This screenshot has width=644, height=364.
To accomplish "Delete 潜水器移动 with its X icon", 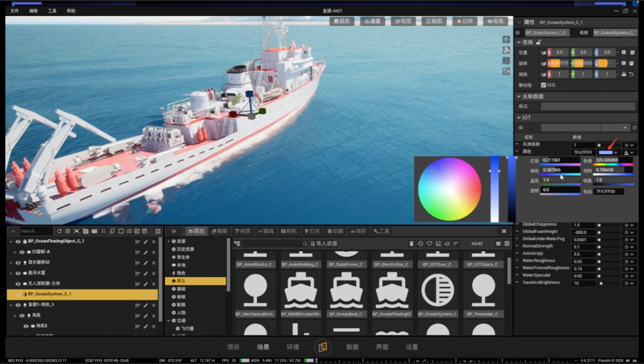I will 154,263.
